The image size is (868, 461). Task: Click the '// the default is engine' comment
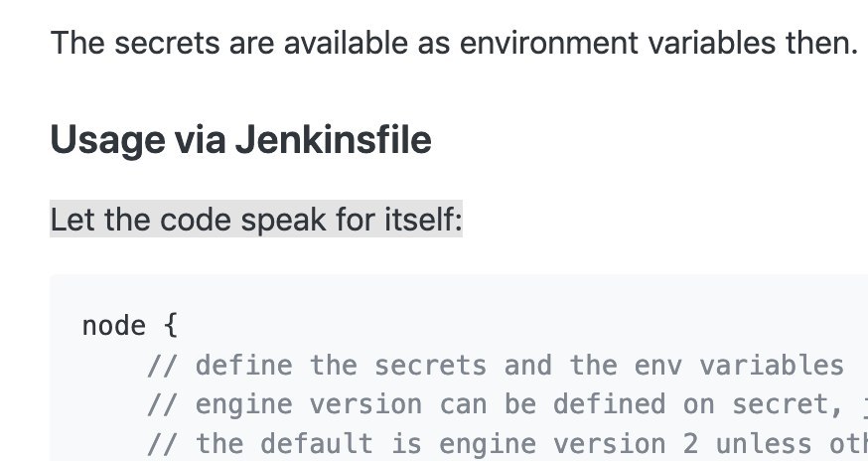coord(507,443)
